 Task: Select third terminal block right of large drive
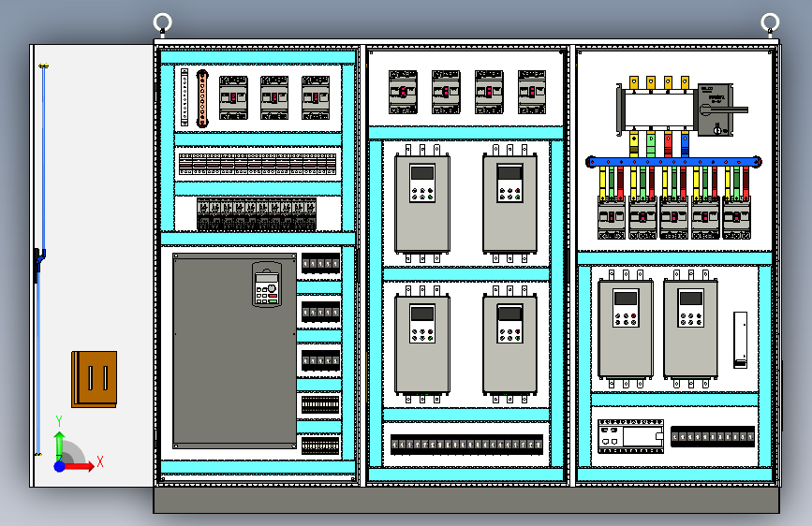point(320,360)
